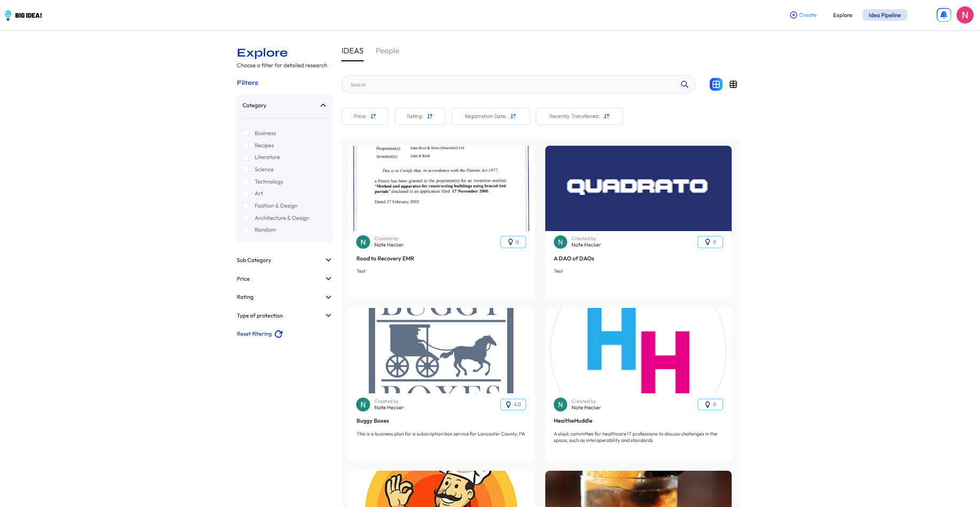Viewport: 980px width, 507px height.
Task: Open the Buggy Boxes horse carriage image
Action: coord(441,351)
